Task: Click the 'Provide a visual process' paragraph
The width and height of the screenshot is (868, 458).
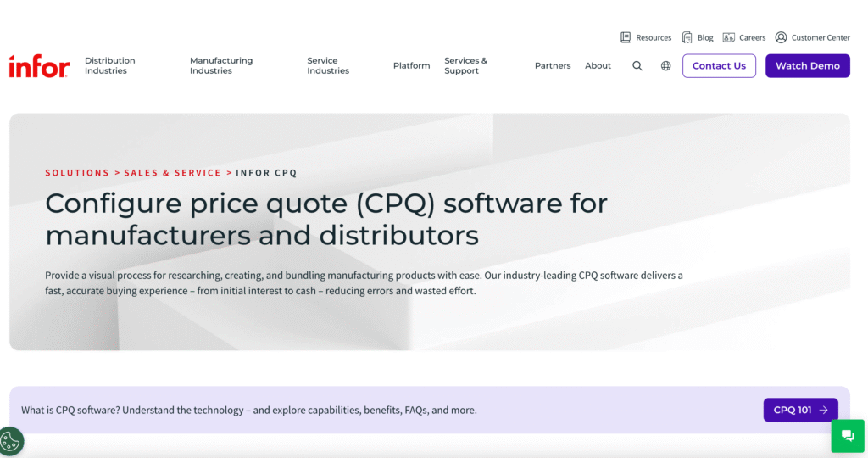Action: (364, 283)
